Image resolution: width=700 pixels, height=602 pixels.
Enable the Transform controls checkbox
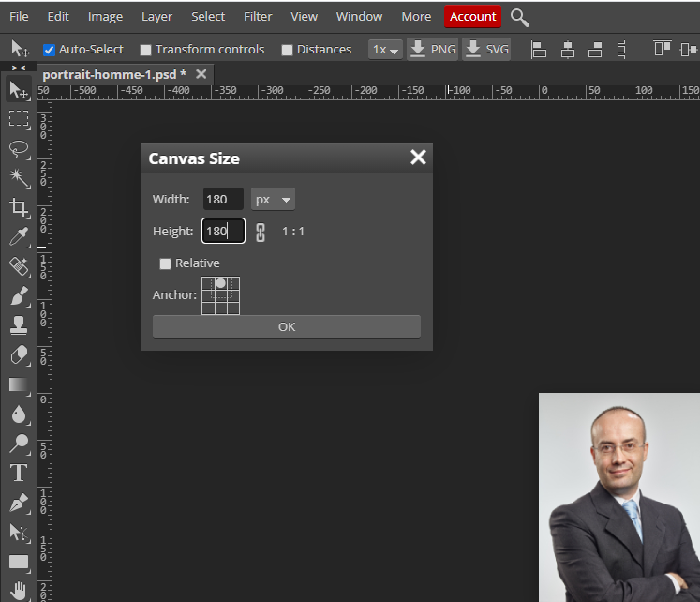tap(145, 50)
